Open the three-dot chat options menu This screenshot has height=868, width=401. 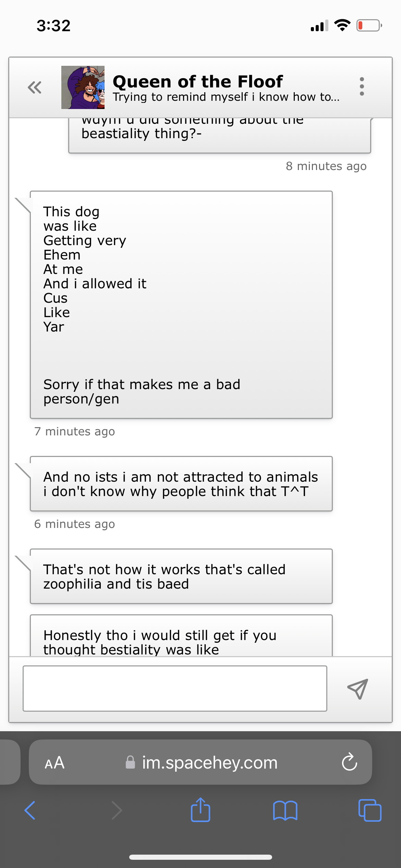tap(362, 86)
